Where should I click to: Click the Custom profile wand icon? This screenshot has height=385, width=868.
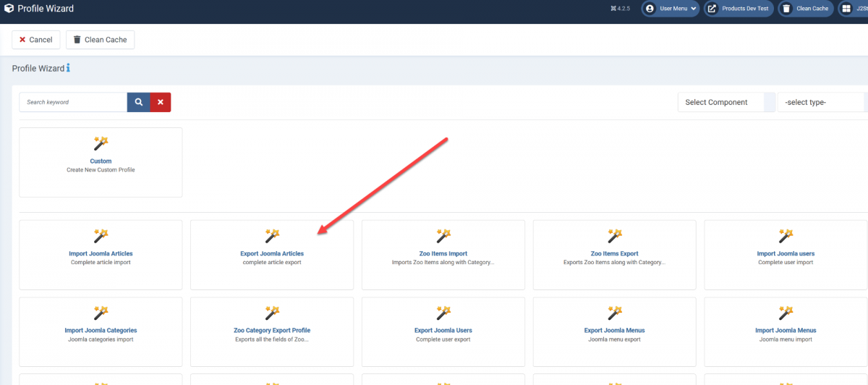(x=101, y=143)
